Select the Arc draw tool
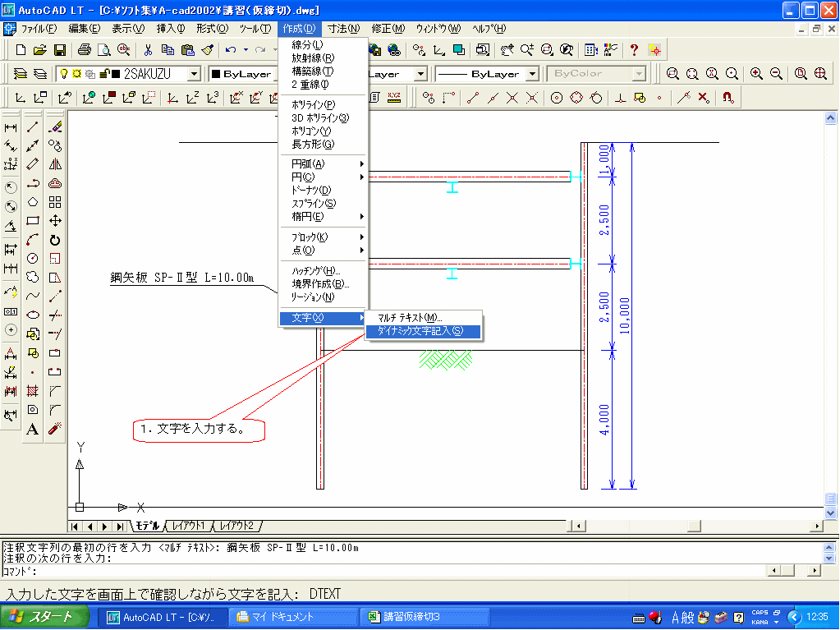Screen dimensions: 840x630 coord(33,240)
